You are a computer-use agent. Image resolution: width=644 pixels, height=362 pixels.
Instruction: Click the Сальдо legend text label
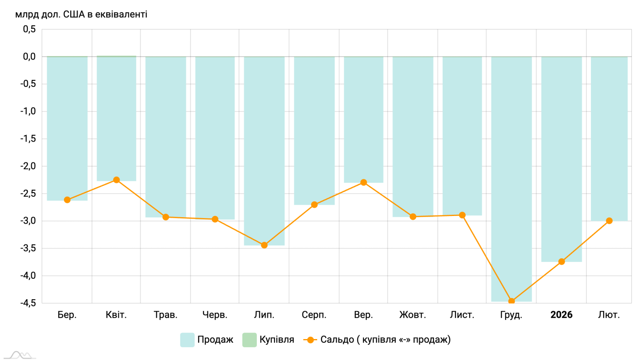[385, 340]
